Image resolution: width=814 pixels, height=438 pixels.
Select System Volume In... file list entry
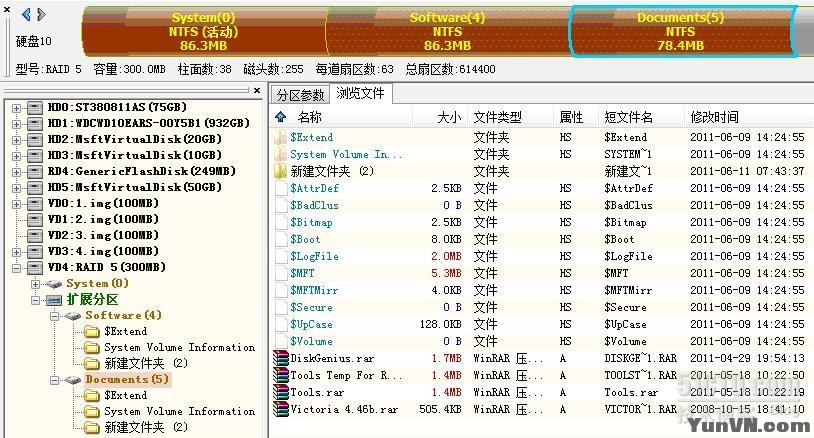coord(346,155)
